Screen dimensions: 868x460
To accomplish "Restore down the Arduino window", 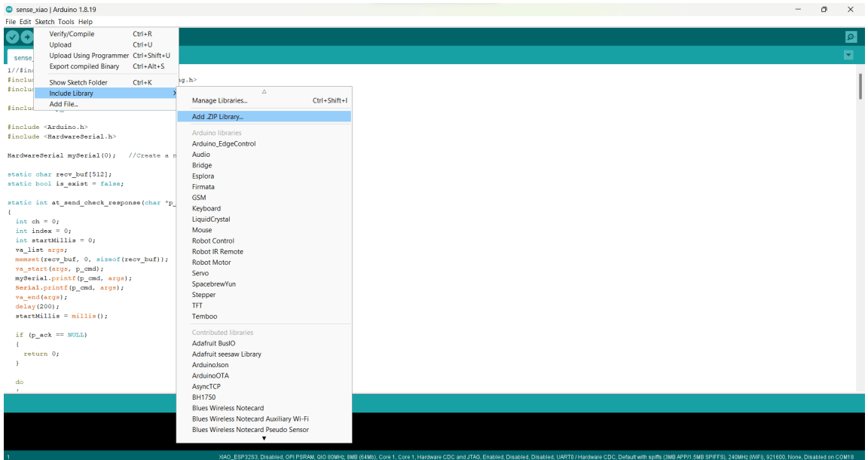I will click(824, 9).
